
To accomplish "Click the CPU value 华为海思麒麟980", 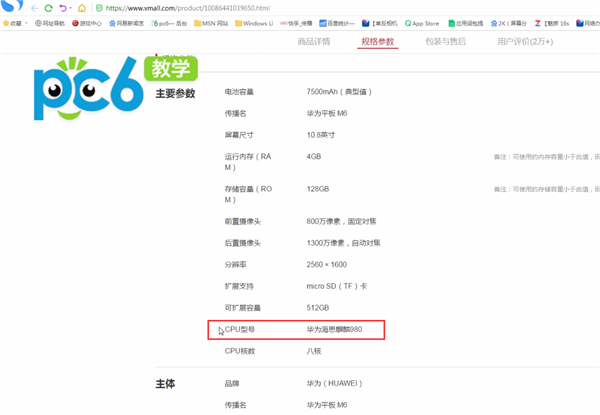I will [x=334, y=329].
